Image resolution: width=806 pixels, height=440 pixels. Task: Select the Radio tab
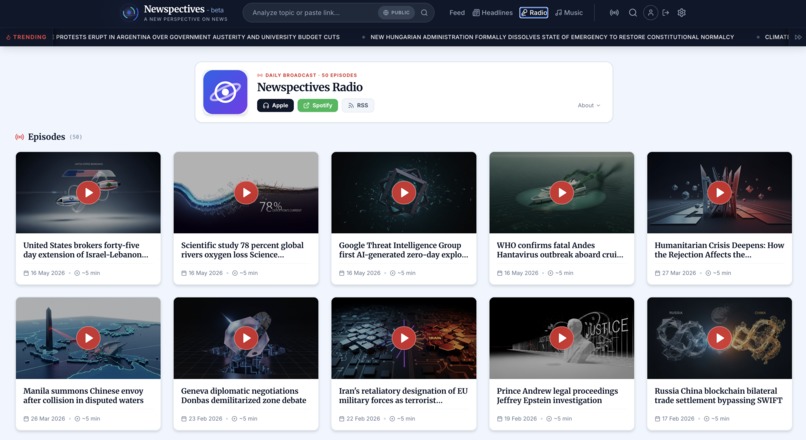point(534,13)
